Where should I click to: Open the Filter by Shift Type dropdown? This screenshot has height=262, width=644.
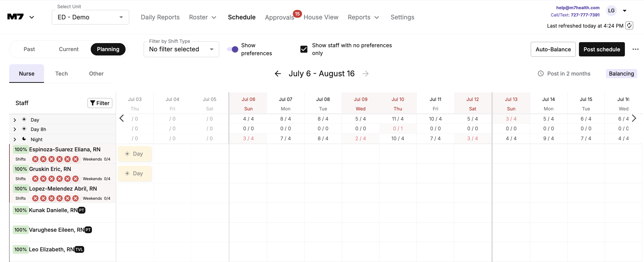(181, 49)
